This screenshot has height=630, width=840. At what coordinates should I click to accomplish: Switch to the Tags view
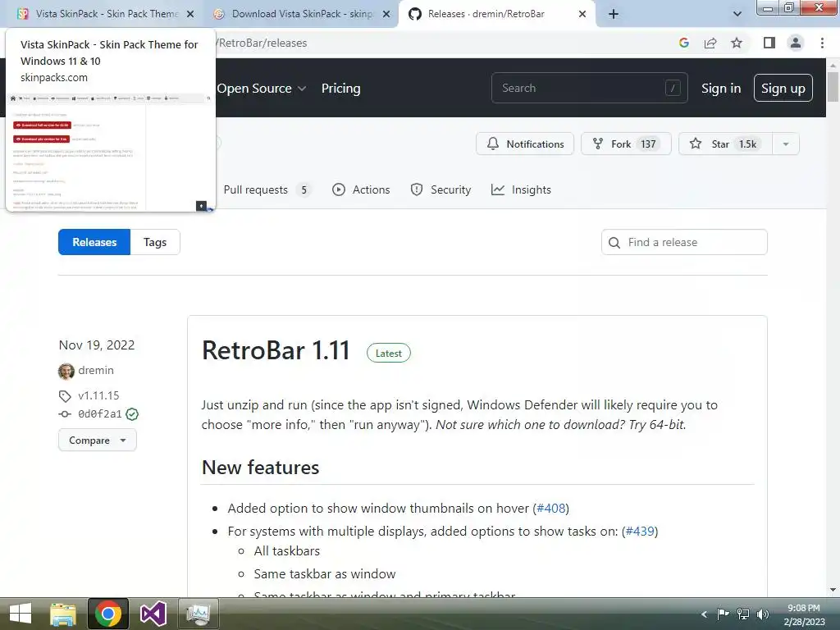click(155, 242)
